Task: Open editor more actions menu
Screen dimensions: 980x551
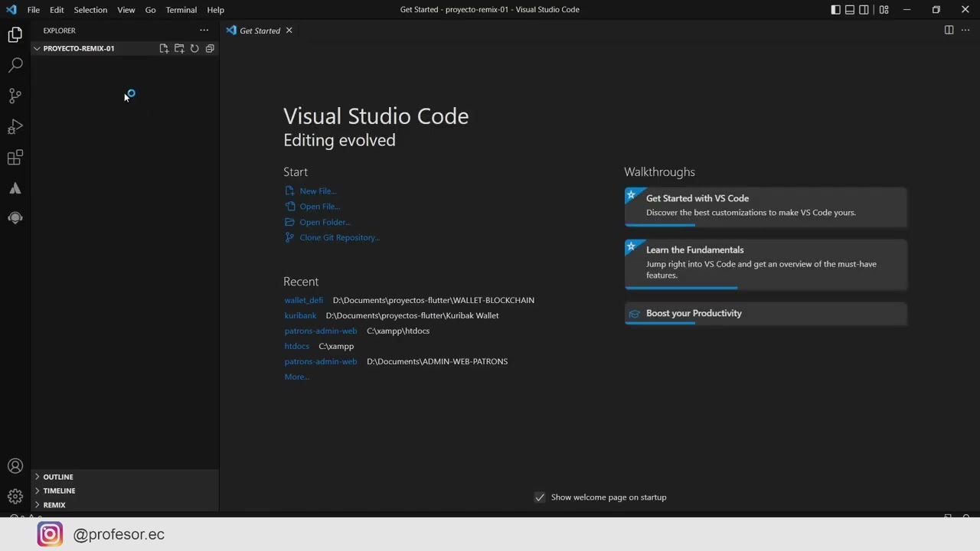Action: (x=965, y=31)
